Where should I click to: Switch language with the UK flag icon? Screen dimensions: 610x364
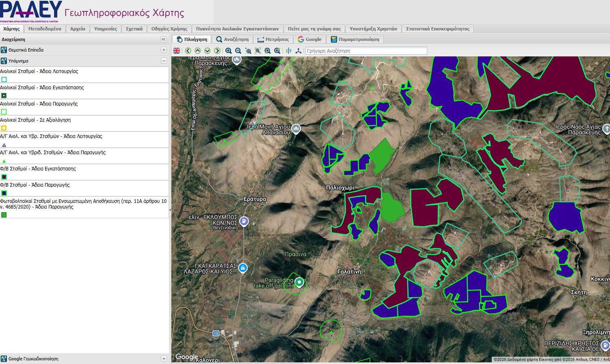(x=177, y=51)
